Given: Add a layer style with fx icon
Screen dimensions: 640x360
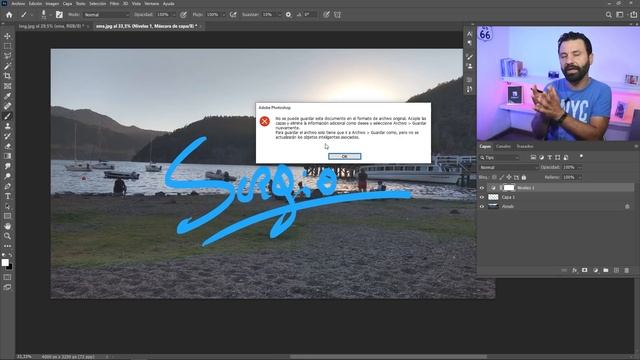Looking at the screenshot, I should (574, 270).
